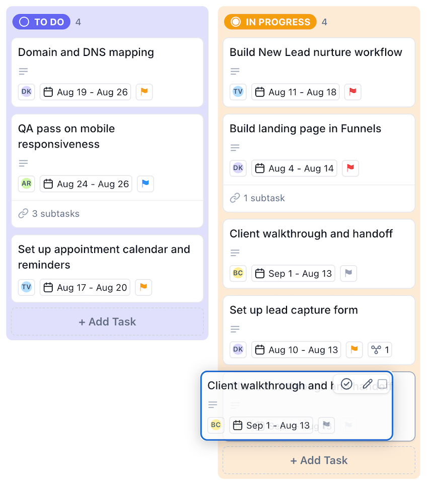Image resolution: width=428 pixels, height=504 pixels.
Task: Open Set up appointment calendar and reminders card
Action: pos(107,269)
